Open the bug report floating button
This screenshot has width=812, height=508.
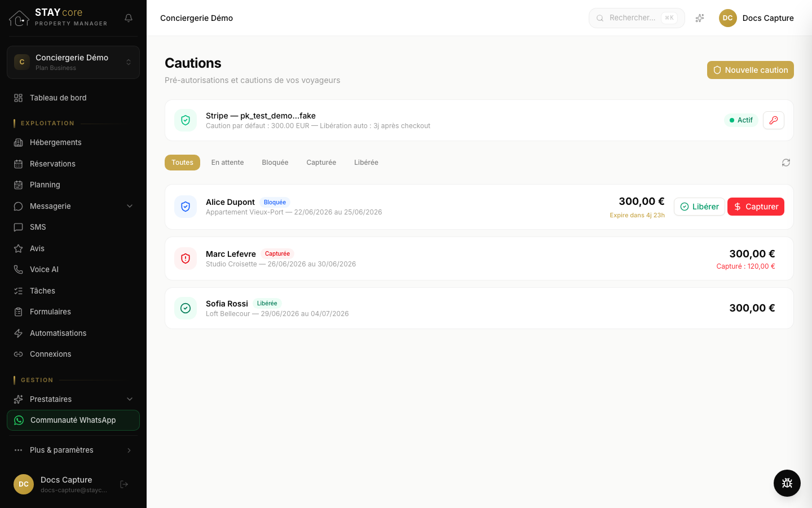point(787,483)
